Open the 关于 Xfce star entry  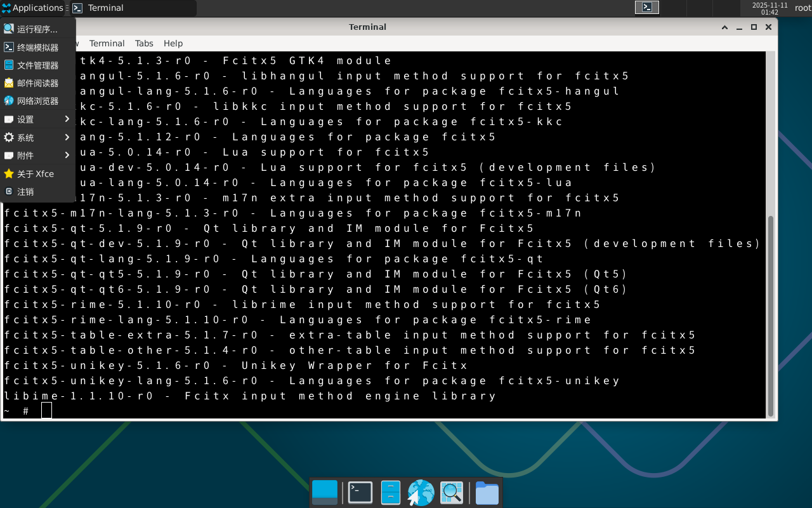point(35,174)
